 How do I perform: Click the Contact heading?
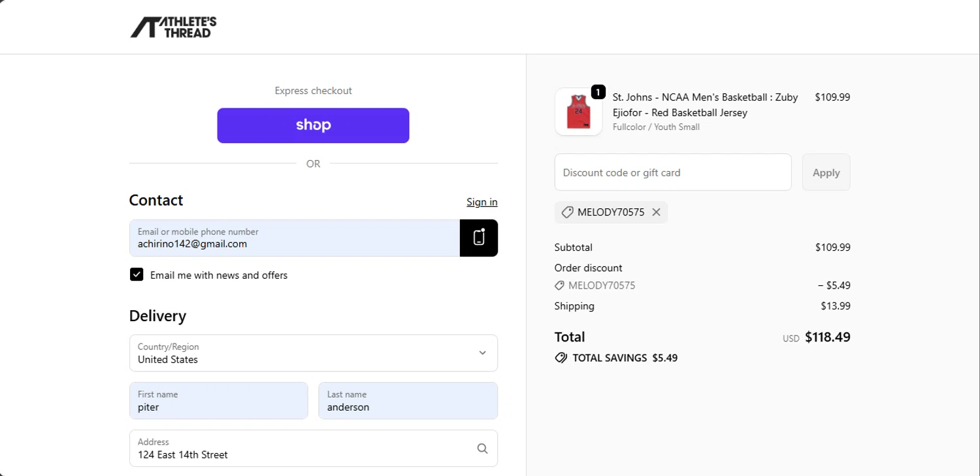click(156, 200)
